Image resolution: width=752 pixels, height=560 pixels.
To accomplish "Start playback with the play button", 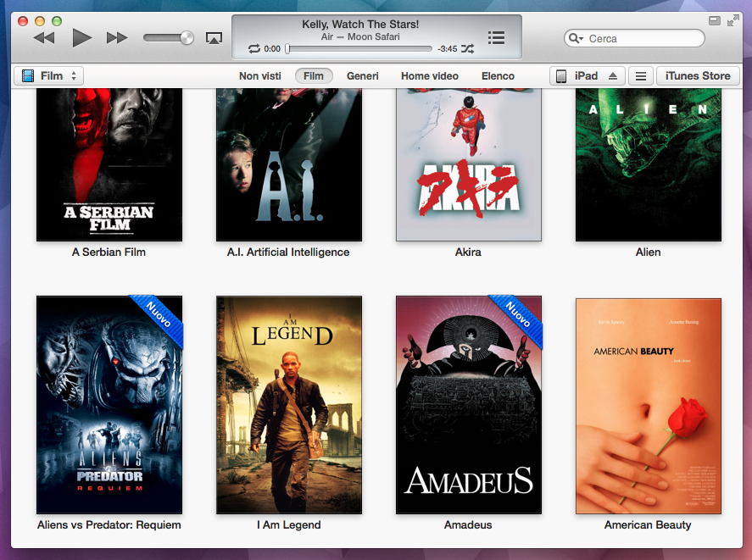I will (x=81, y=38).
